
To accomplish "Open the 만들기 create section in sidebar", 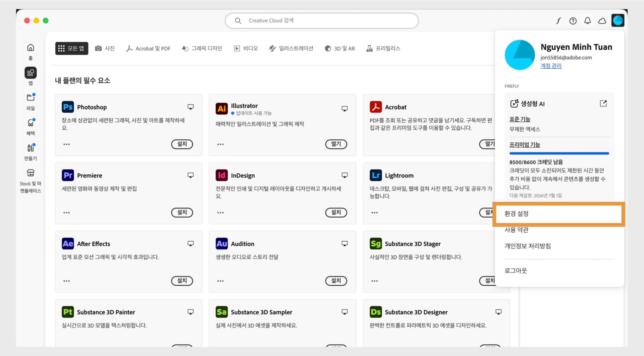I will (x=31, y=152).
